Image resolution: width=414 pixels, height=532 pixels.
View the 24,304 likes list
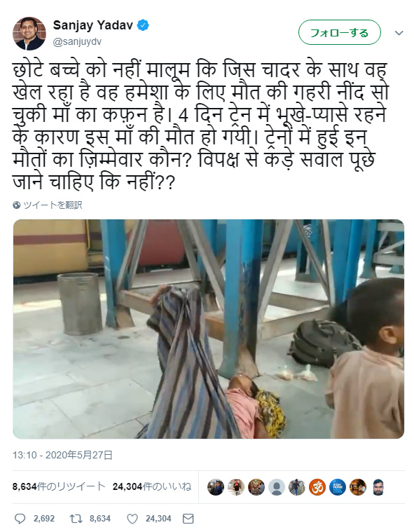pos(152,486)
